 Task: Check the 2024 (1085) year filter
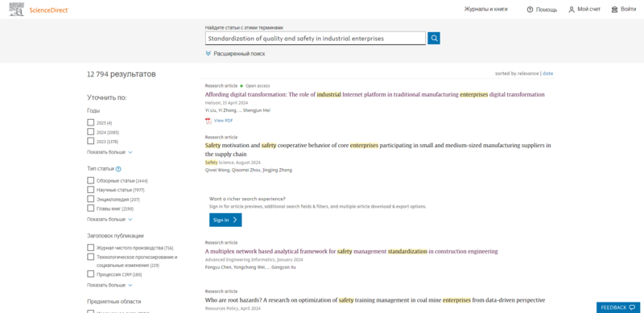tap(91, 132)
